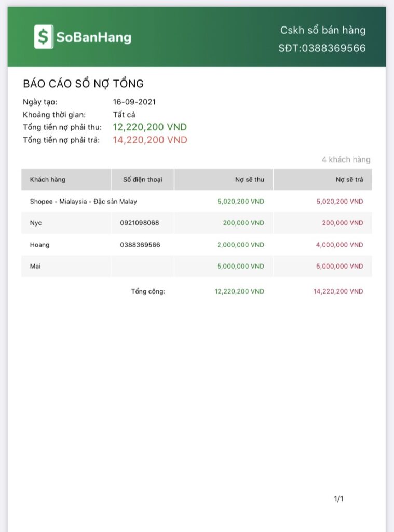Click the Cskh sổ bán hàng header text
Viewport: 394px width, 532px height.
click(x=323, y=30)
